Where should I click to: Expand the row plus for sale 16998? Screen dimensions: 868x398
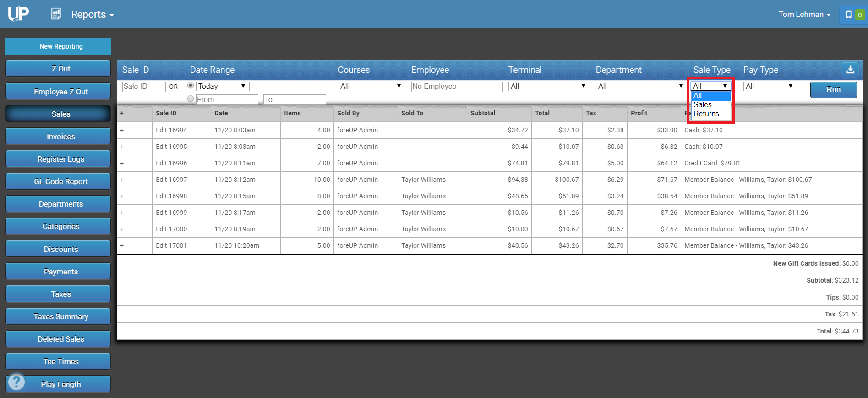[x=122, y=196]
